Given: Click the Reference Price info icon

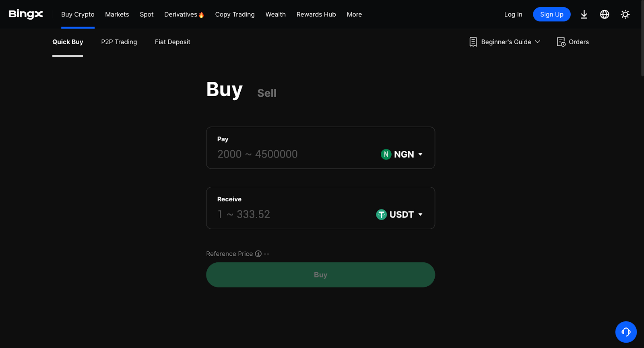Looking at the screenshot, I should (x=258, y=254).
